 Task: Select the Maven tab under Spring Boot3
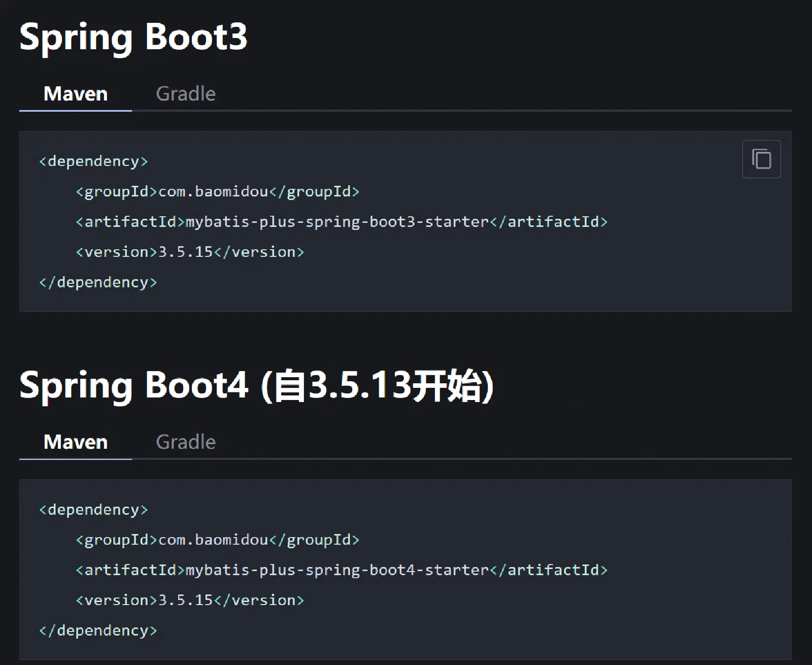pos(76,94)
